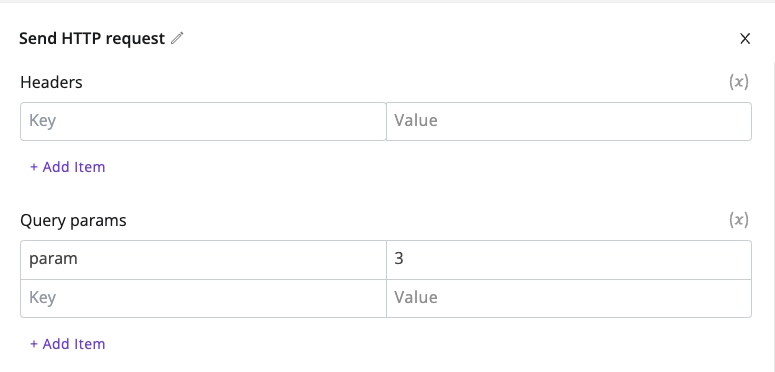Add a new item under Query params
This screenshot has width=775, height=372.
pyautogui.click(x=68, y=344)
